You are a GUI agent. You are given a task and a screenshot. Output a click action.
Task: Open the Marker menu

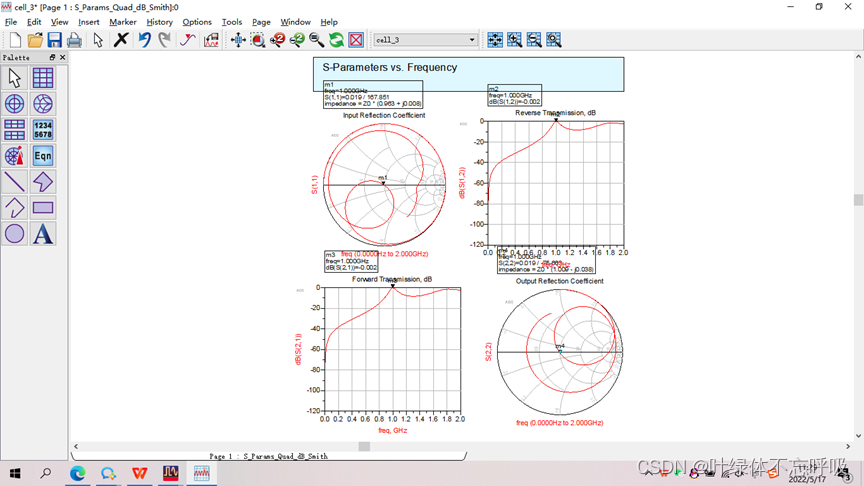[123, 22]
